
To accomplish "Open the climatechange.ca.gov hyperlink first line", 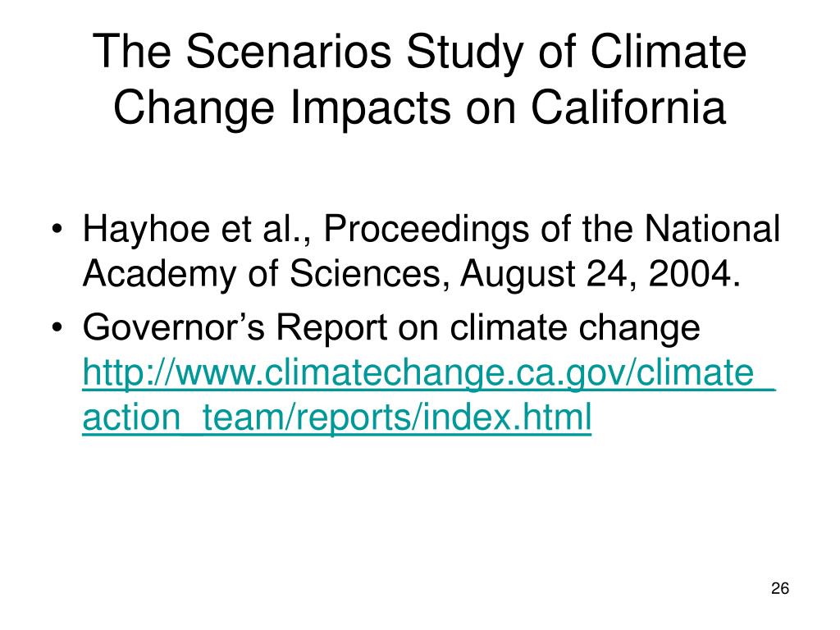I will point(428,373).
